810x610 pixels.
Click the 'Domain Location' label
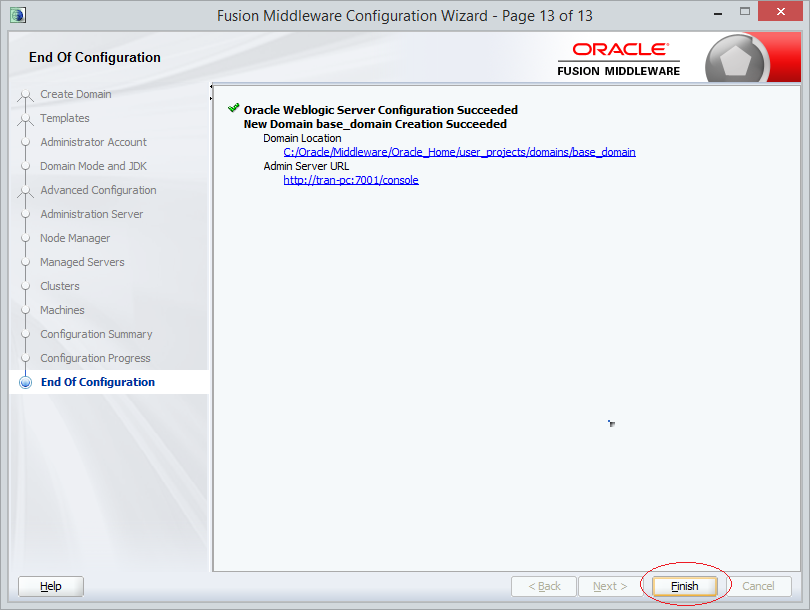pyautogui.click(x=302, y=138)
